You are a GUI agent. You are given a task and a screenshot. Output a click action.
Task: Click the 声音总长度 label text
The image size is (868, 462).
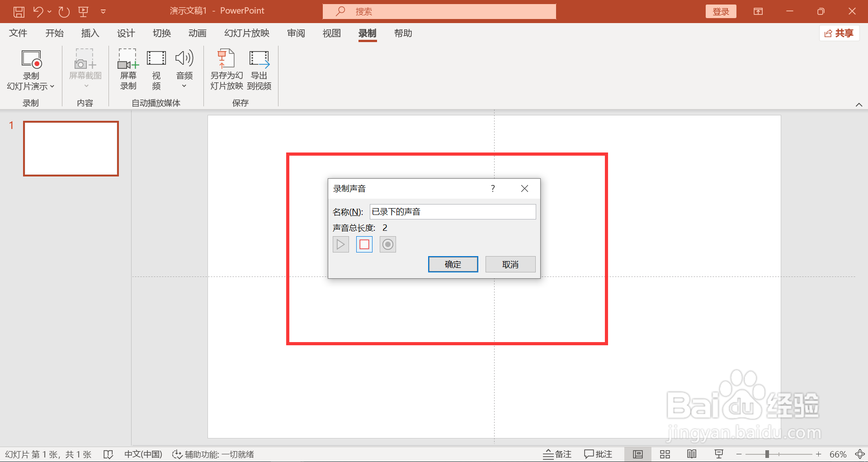[x=354, y=228]
